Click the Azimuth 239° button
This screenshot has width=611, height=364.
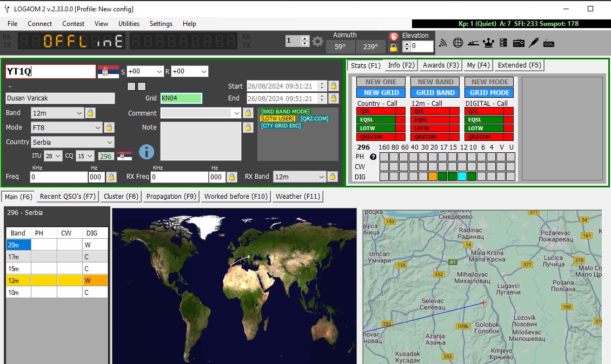[x=370, y=47]
